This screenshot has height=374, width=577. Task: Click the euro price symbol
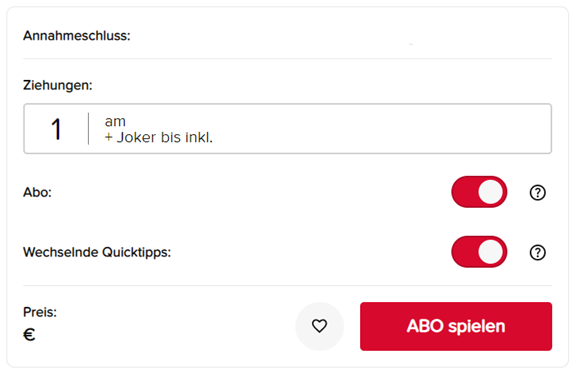pyautogui.click(x=29, y=334)
